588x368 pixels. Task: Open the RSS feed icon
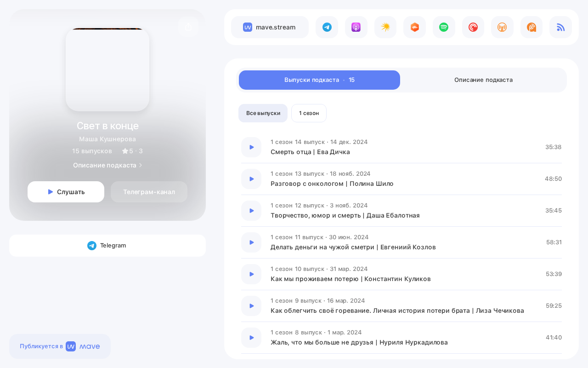point(560,27)
